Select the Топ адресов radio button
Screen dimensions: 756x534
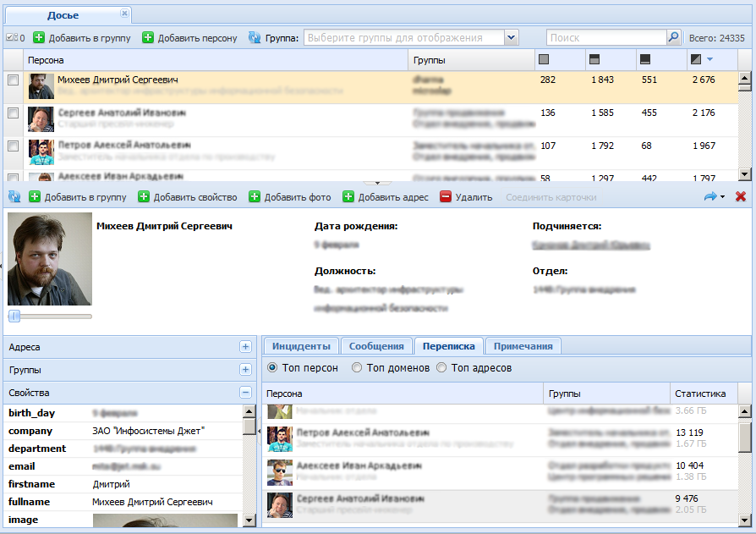441,367
